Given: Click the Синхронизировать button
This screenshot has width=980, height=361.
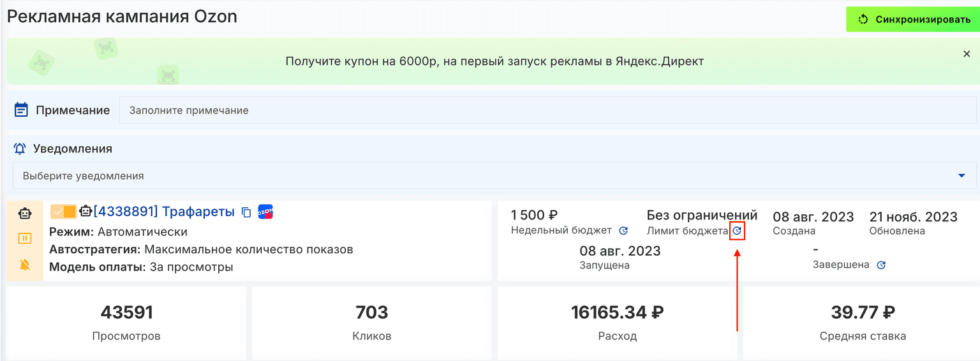Looking at the screenshot, I should (x=912, y=19).
